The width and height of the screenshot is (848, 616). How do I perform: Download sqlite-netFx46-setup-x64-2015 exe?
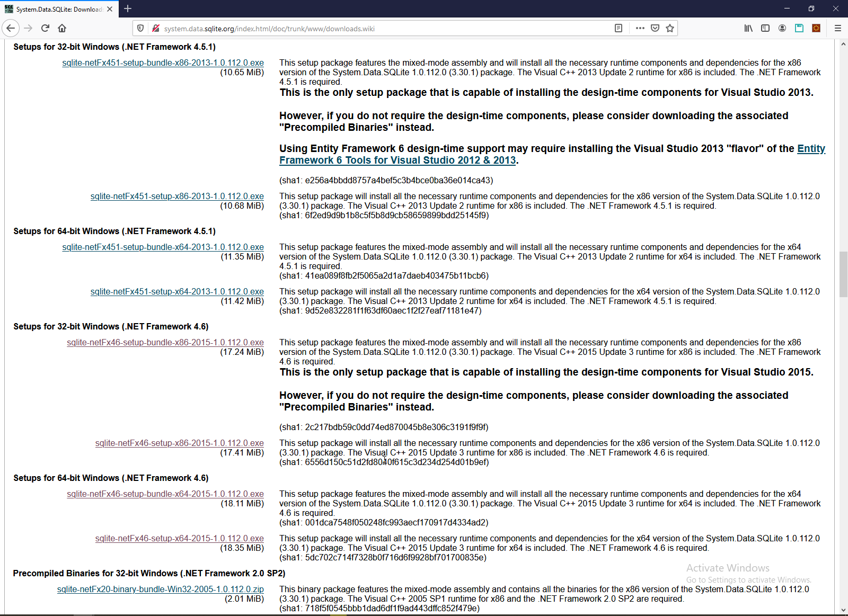[x=180, y=539]
